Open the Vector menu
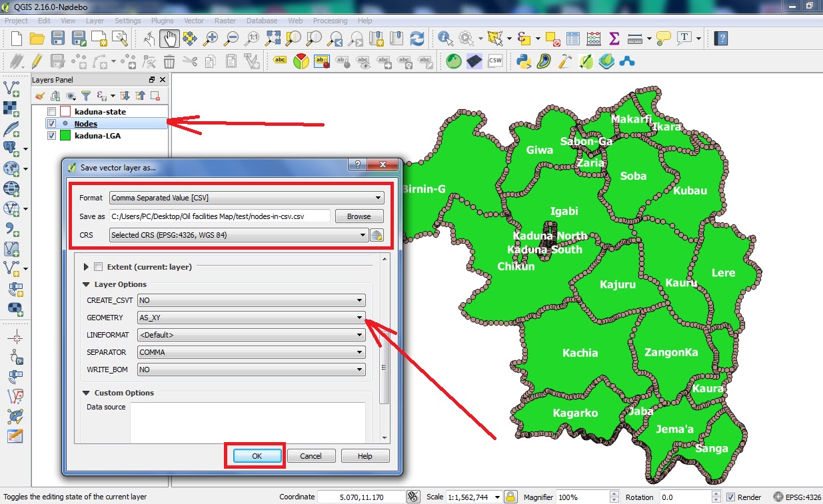The image size is (823, 504). point(194,21)
